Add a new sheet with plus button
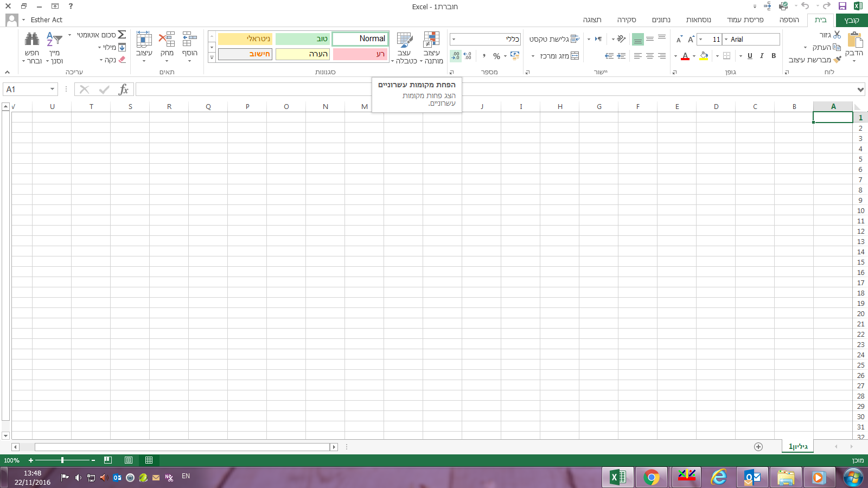 point(758,447)
